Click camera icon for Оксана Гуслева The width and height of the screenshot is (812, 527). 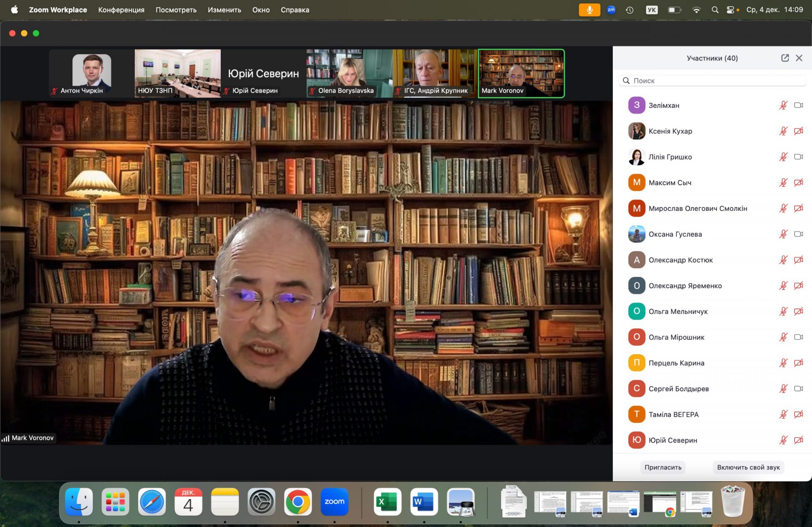[x=798, y=234]
